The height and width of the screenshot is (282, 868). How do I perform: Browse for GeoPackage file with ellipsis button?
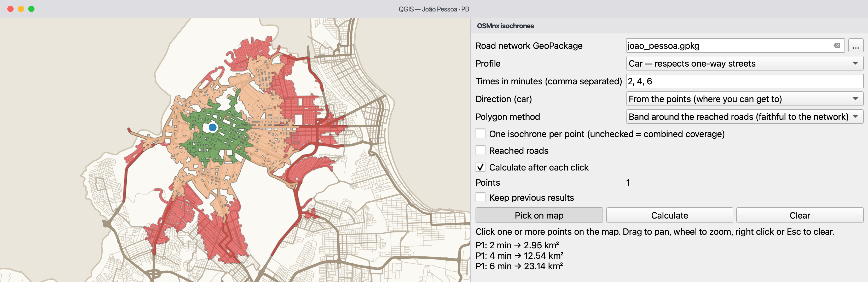[855, 45]
